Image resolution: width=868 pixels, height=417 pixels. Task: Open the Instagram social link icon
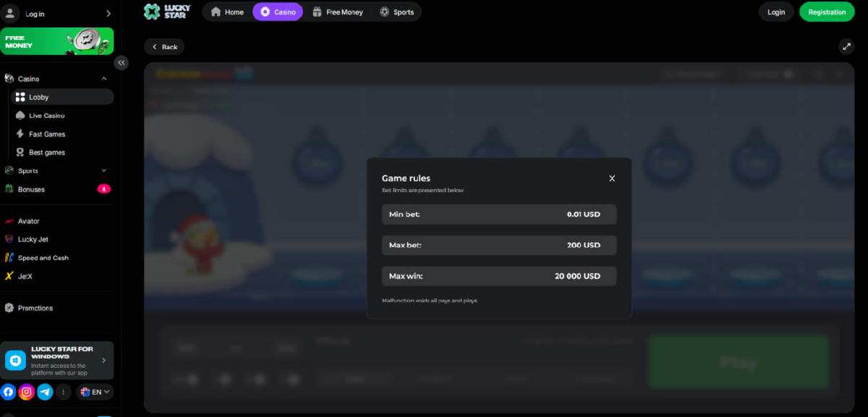tap(27, 392)
